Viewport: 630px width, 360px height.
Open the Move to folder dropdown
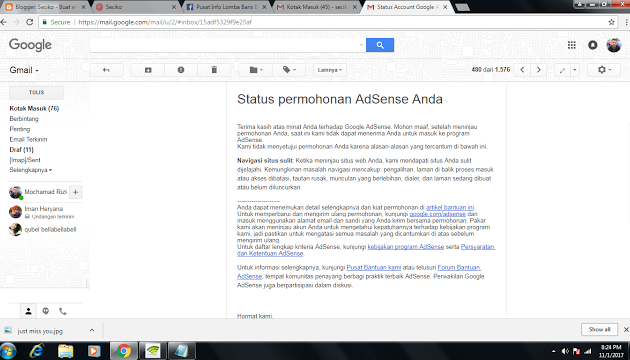pos(256,70)
